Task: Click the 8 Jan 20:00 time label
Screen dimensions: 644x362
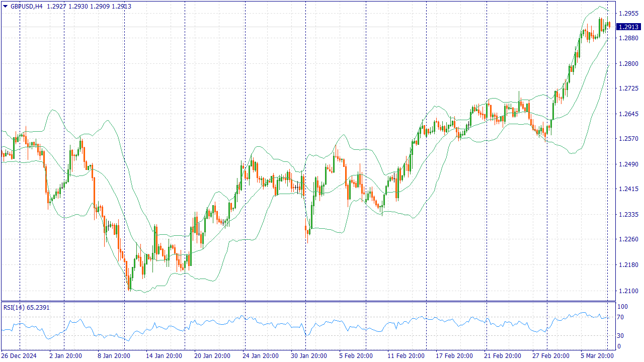Action: [114, 356]
